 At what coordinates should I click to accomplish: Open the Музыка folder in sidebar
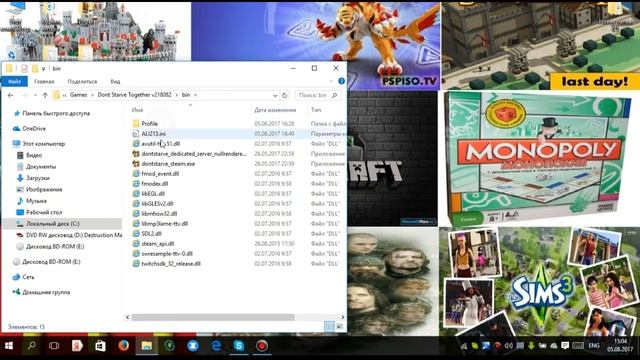36,201
